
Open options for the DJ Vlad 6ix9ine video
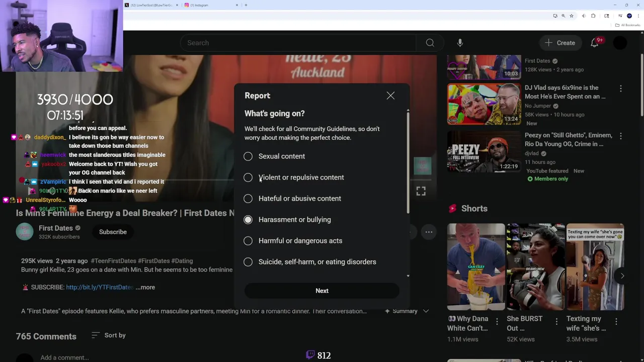(x=621, y=88)
